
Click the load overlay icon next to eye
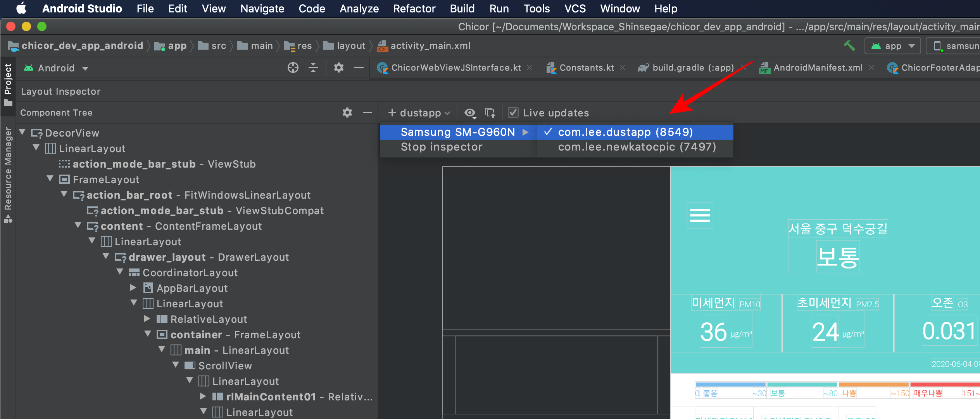click(x=490, y=113)
